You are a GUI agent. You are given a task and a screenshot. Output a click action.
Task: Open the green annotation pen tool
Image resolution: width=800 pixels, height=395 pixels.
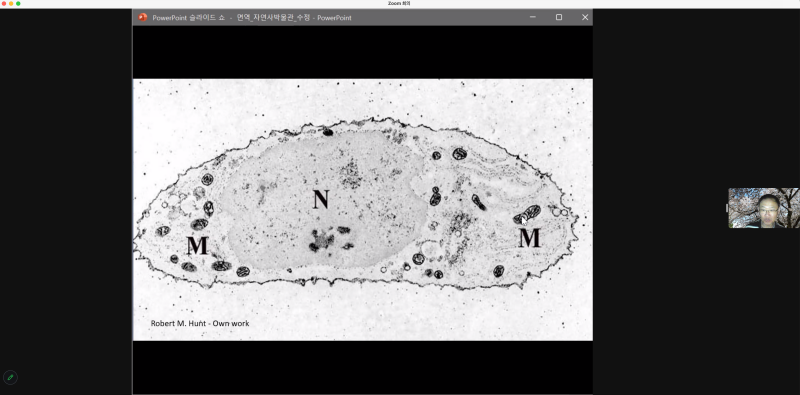point(10,378)
